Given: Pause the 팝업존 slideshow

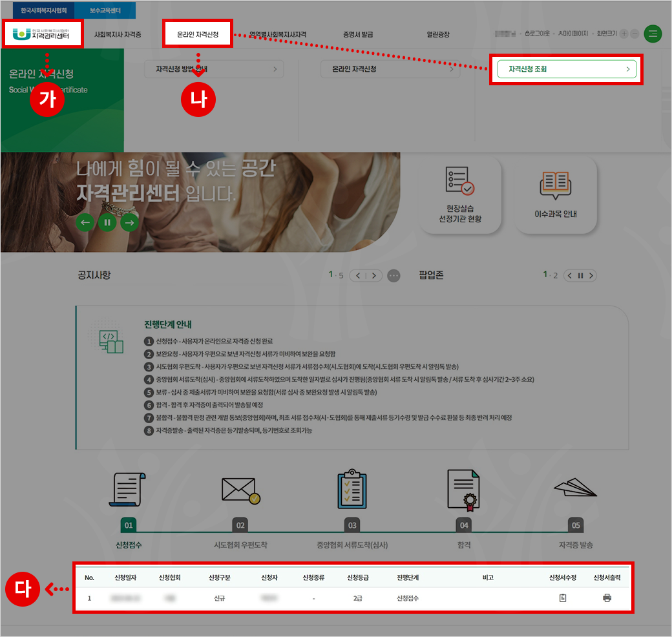Looking at the screenshot, I should pos(580,276).
